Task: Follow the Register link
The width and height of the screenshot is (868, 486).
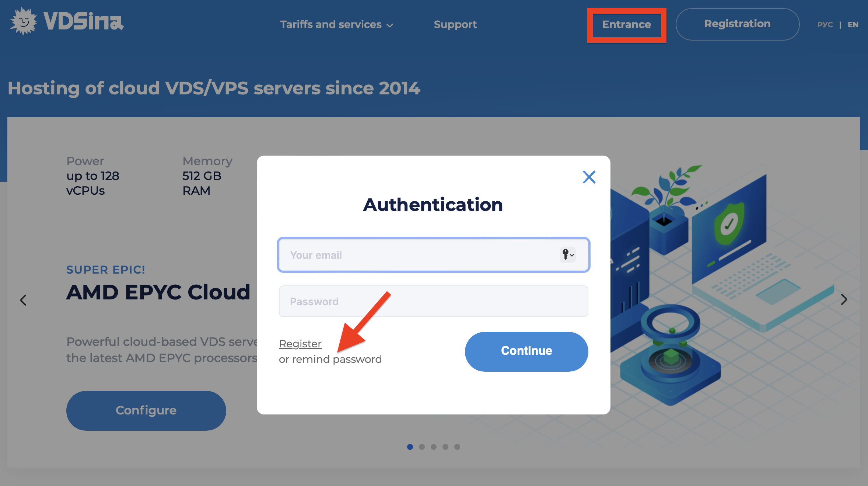Action: 300,344
